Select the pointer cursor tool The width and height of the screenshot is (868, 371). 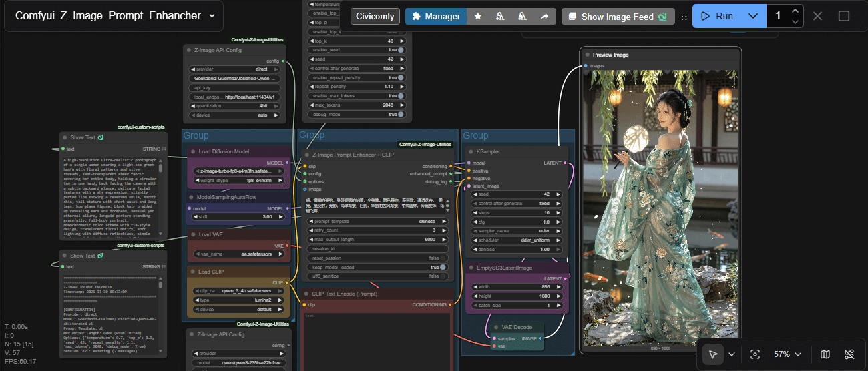tap(713, 354)
